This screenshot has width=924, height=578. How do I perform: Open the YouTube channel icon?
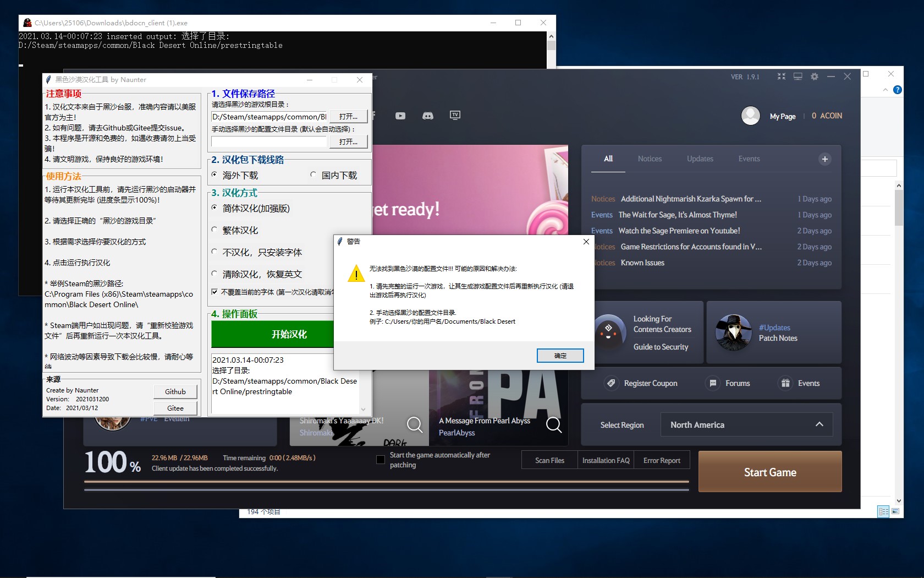400,116
